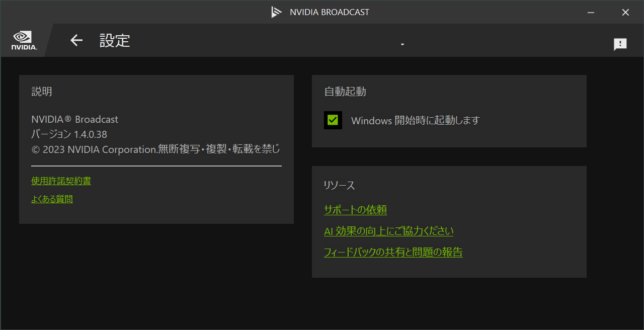Open the feedback exclamation bubble icon

[x=620, y=44]
